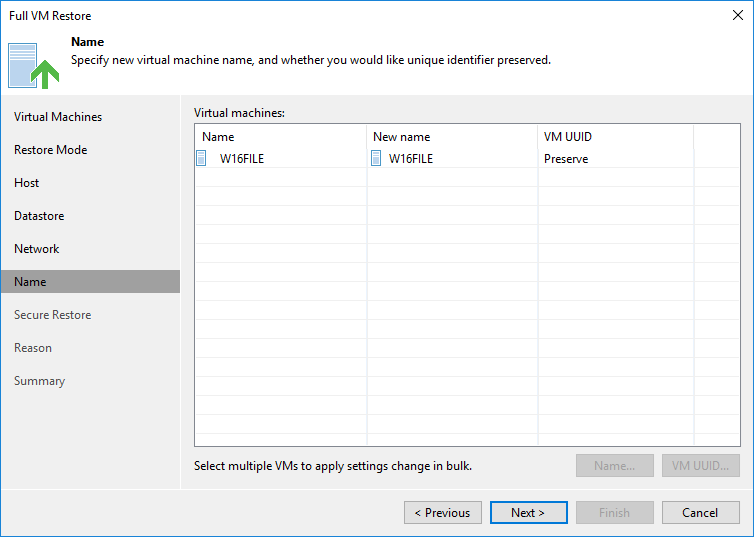Click the VM icon beside W16FILE in New name column
The height and width of the screenshot is (537, 754).
tap(376, 158)
